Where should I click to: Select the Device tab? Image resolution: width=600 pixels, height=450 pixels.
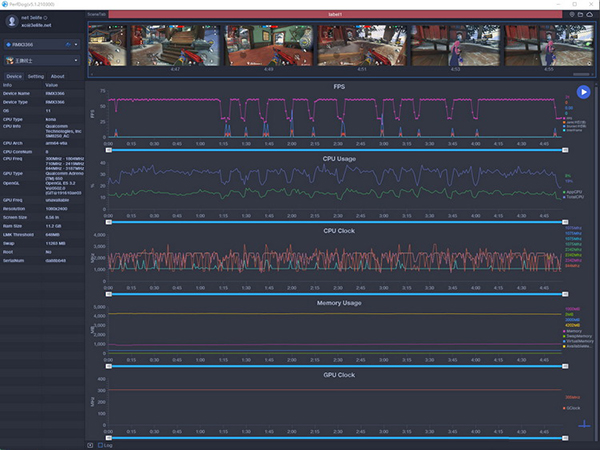tap(13, 76)
